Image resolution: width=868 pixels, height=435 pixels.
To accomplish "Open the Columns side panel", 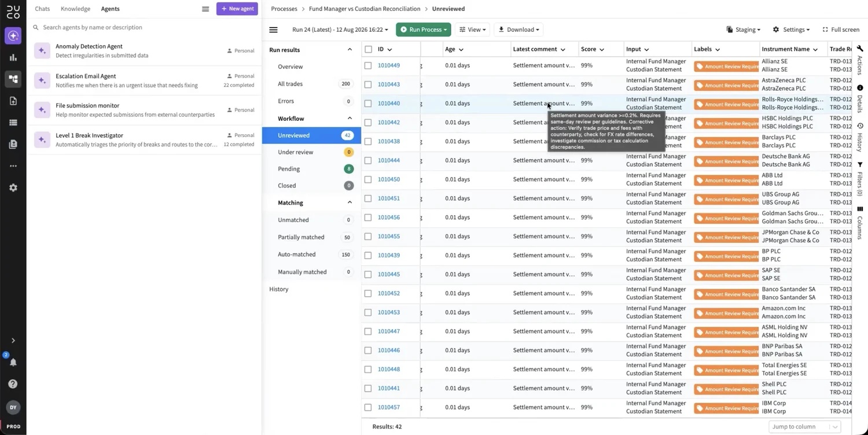I will 860,223.
